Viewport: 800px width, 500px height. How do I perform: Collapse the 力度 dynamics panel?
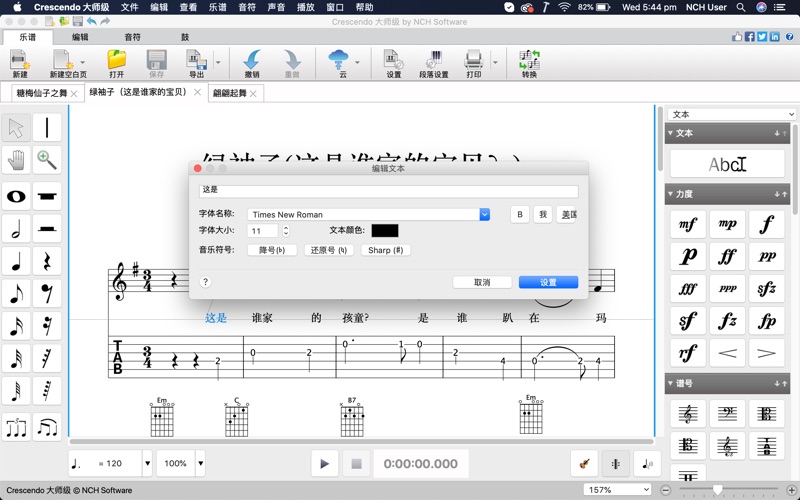[x=671, y=194]
